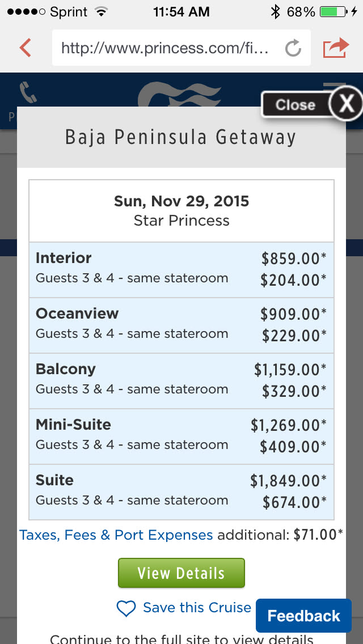Pick the Suite stateroom row
Image resolution: width=363 pixels, height=644 pixels.
(x=181, y=492)
